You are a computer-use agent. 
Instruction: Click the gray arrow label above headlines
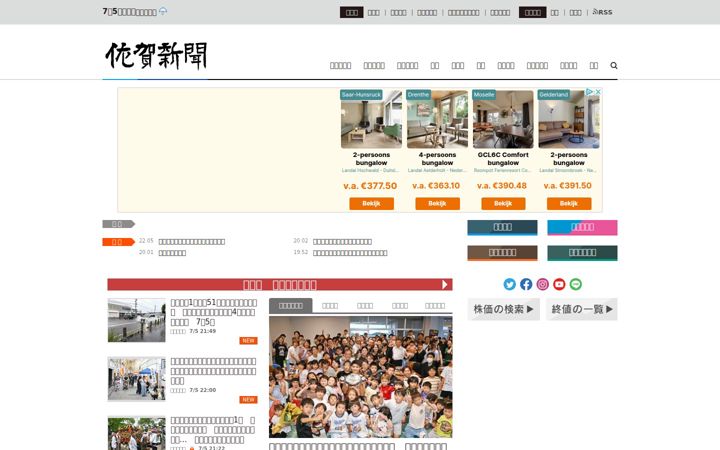[118, 224]
